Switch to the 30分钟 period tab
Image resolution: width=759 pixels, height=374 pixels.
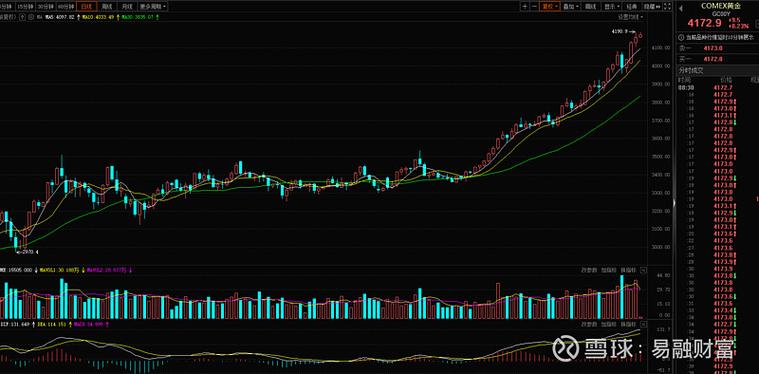(x=46, y=7)
